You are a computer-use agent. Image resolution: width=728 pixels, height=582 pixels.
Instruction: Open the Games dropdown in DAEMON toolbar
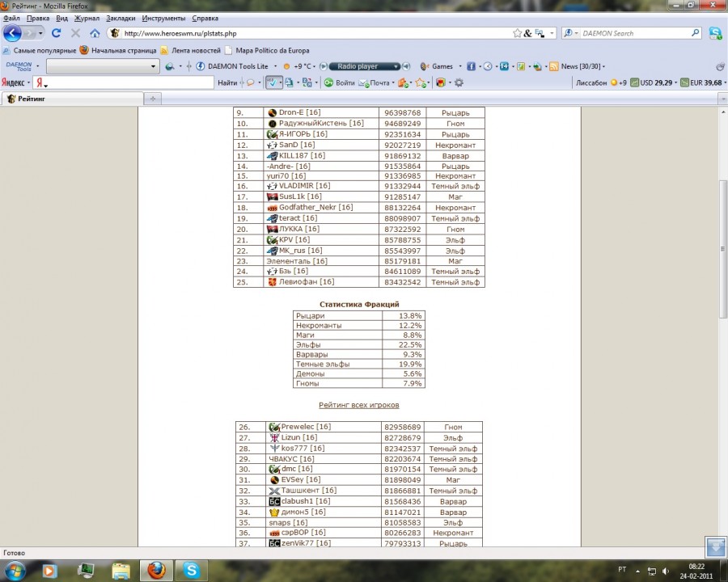pyautogui.click(x=441, y=66)
